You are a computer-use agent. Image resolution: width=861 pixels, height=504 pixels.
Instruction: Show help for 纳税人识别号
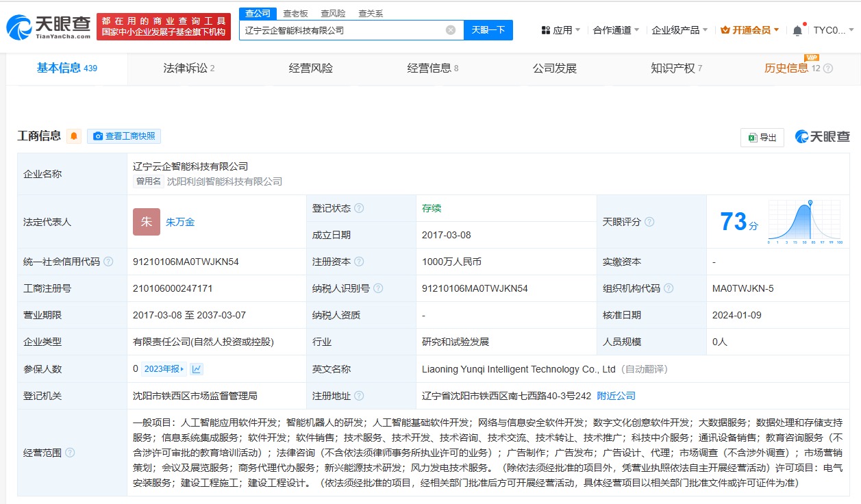click(378, 288)
